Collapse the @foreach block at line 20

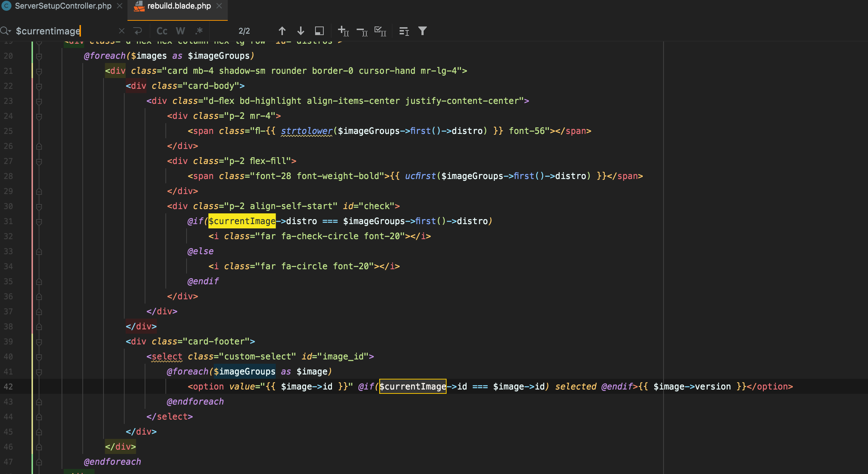(39, 56)
